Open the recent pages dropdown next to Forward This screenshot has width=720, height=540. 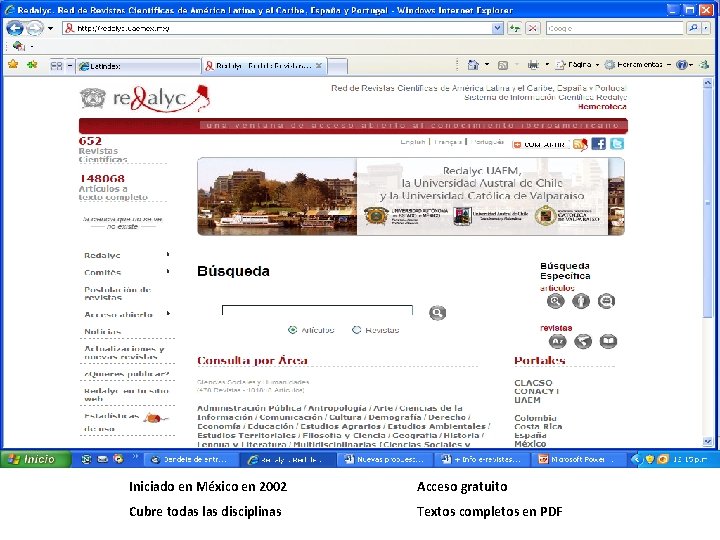click(x=51, y=28)
